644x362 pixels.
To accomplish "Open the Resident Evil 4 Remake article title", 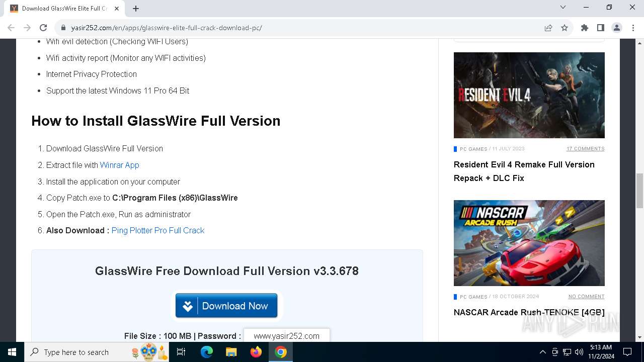I will (x=524, y=171).
